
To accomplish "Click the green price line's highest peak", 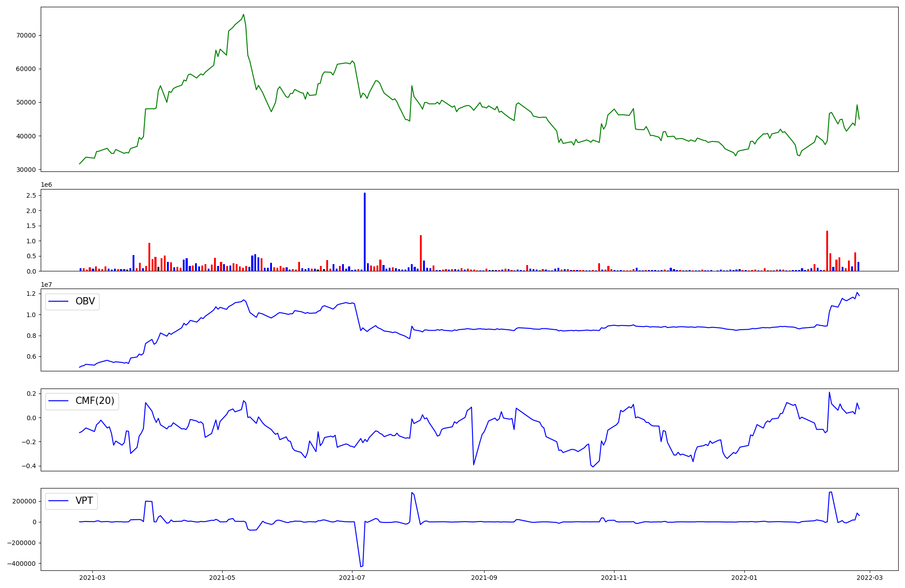I will pyautogui.click(x=243, y=14).
